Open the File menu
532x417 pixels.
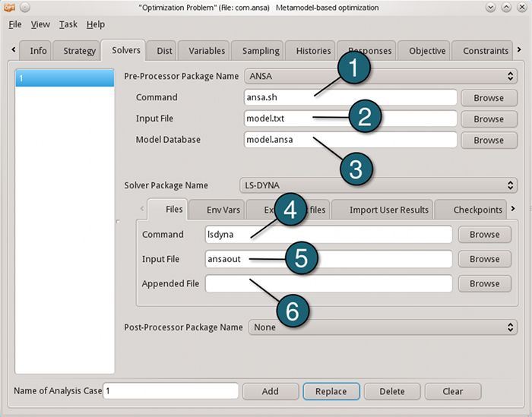click(x=15, y=24)
